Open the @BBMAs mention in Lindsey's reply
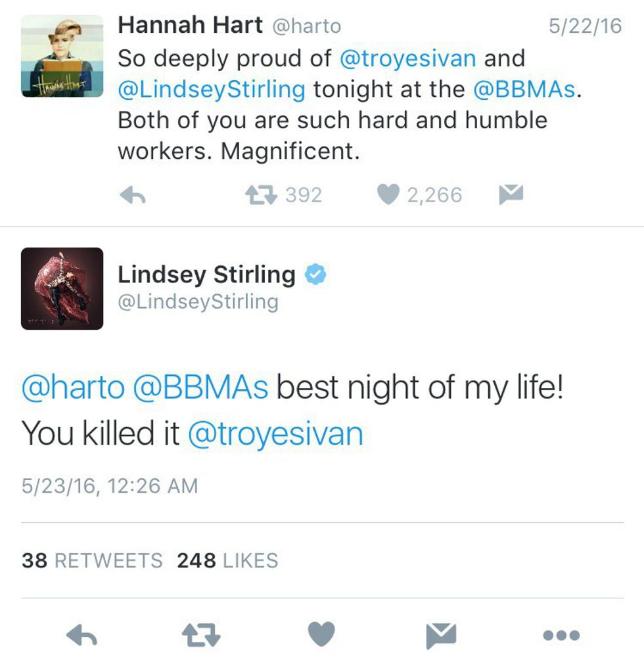 (200, 388)
